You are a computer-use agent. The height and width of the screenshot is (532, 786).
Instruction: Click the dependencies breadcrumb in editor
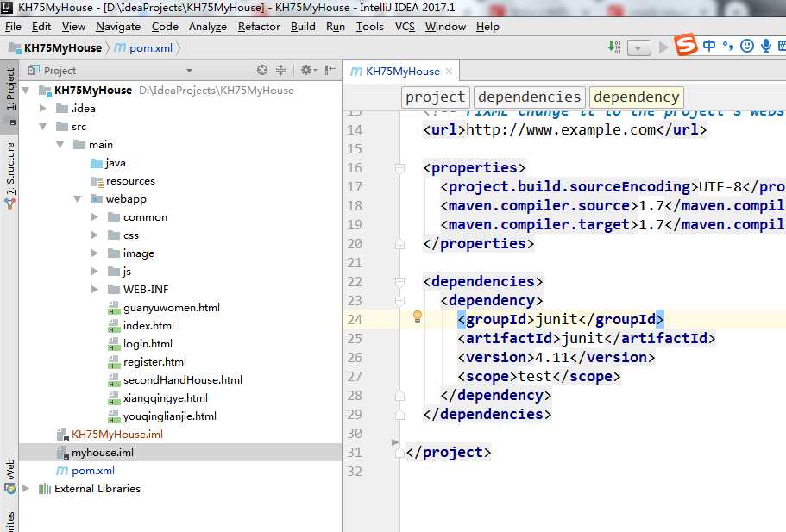tap(530, 97)
